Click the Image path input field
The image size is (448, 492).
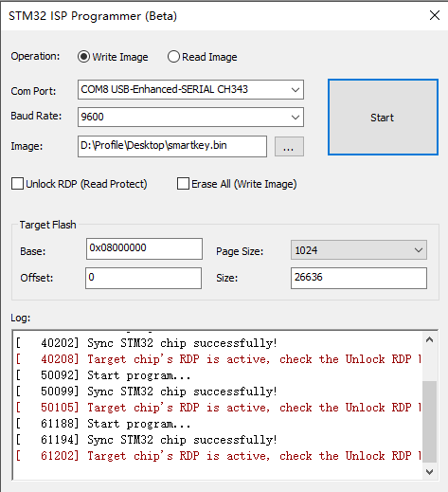click(x=172, y=146)
